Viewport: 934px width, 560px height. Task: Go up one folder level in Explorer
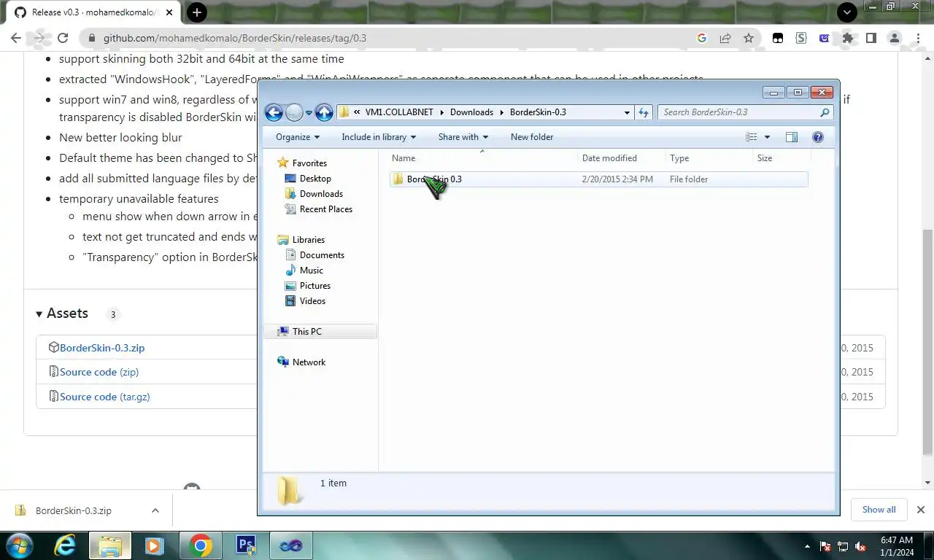click(x=324, y=112)
